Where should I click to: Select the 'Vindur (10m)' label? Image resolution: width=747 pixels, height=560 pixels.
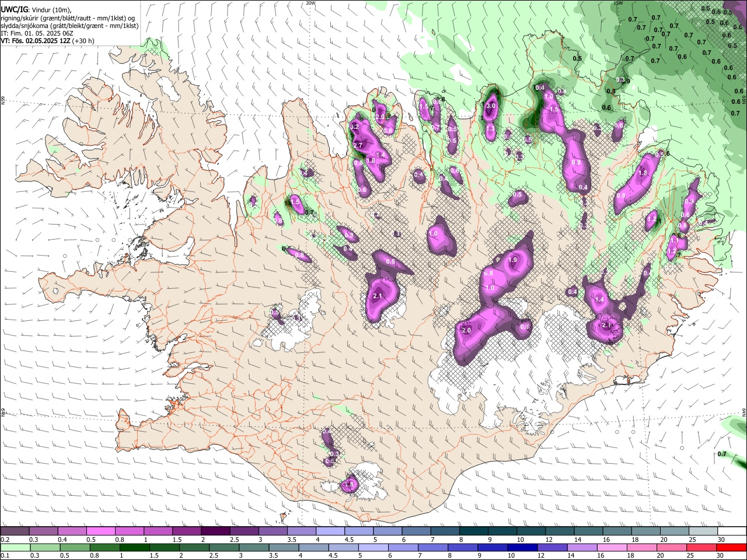[x=50, y=9]
